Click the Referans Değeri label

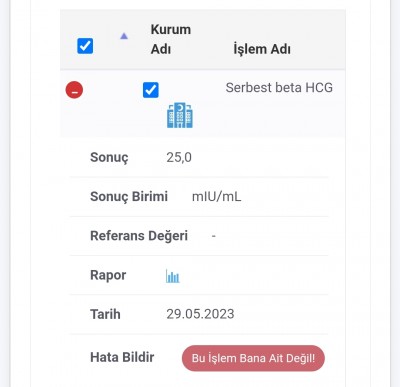pos(139,236)
